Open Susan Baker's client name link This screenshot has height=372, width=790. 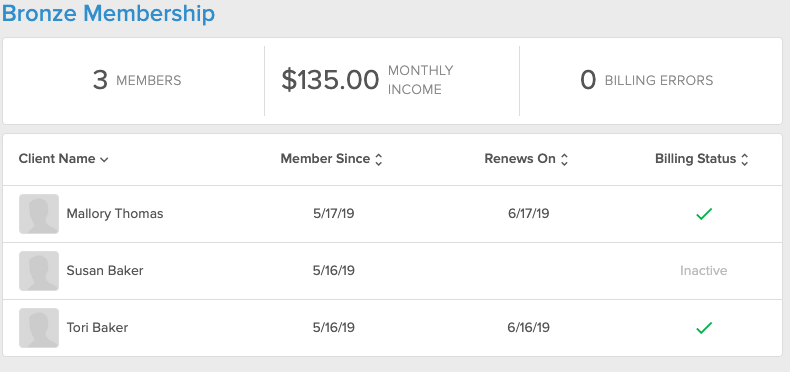pos(105,271)
